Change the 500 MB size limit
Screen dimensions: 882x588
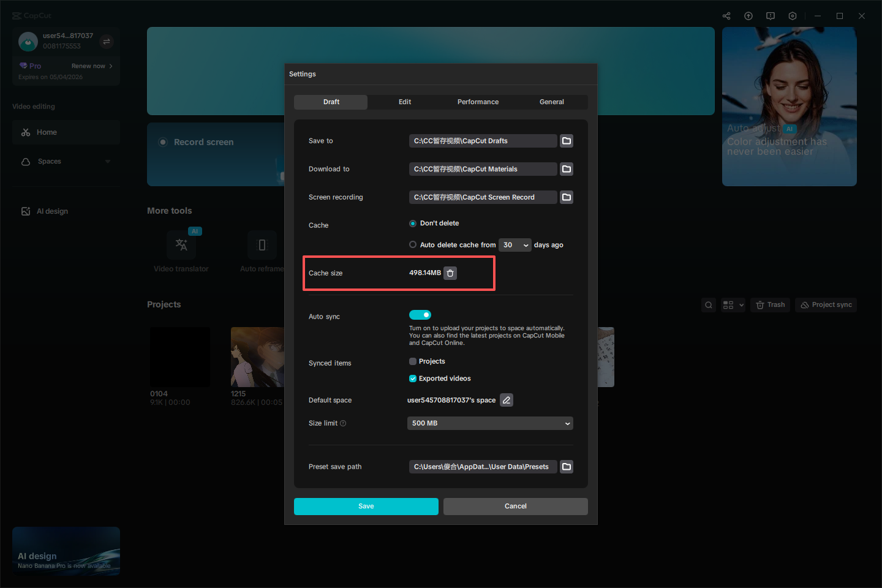pyautogui.click(x=490, y=423)
